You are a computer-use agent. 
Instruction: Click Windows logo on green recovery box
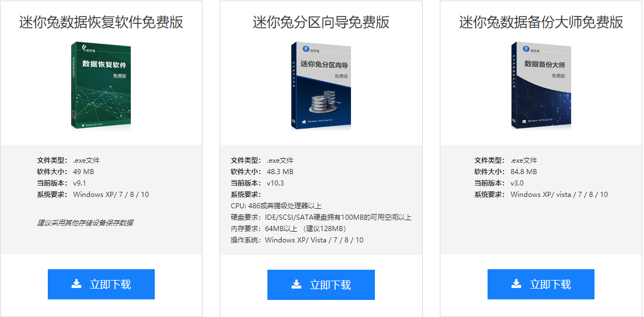[x=84, y=125]
